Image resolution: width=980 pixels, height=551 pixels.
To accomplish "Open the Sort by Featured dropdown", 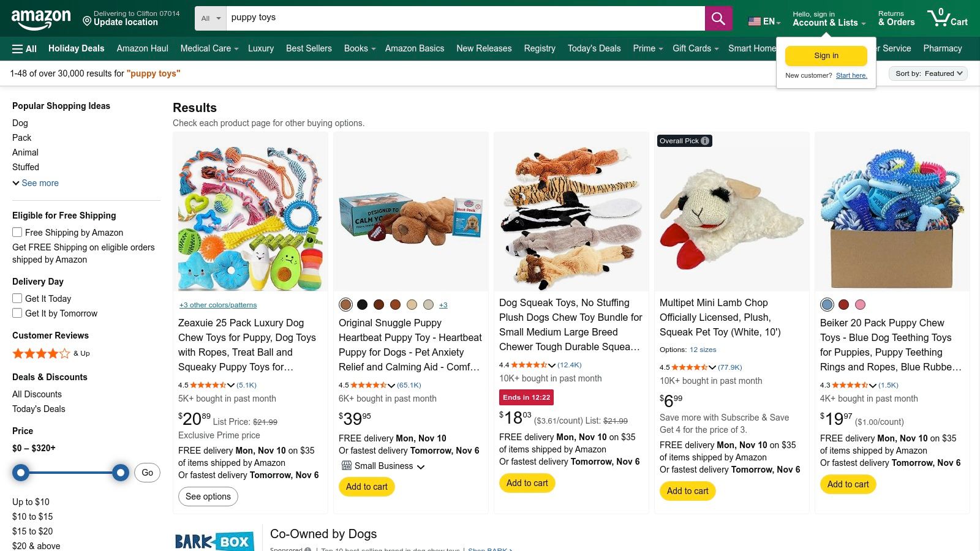I will tap(928, 73).
